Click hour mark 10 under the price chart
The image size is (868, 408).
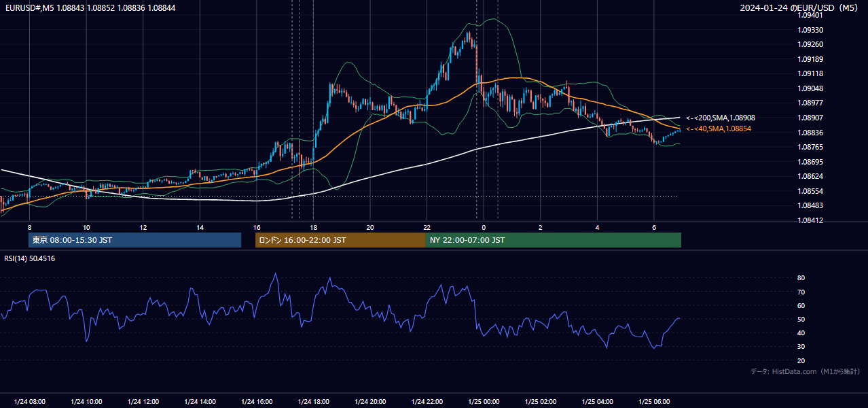86,227
